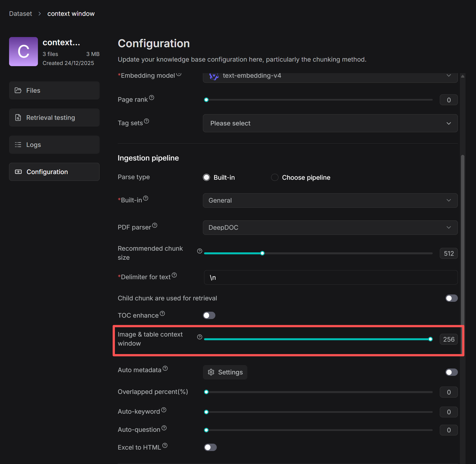
Task: Open Retrieval testing in the sidebar
Action: point(54,118)
